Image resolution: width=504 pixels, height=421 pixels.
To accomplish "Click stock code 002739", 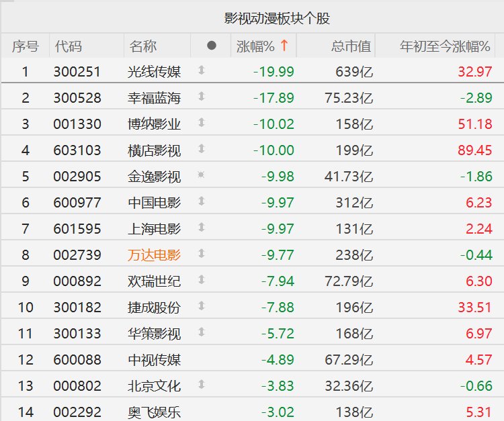I will [77, 255].
